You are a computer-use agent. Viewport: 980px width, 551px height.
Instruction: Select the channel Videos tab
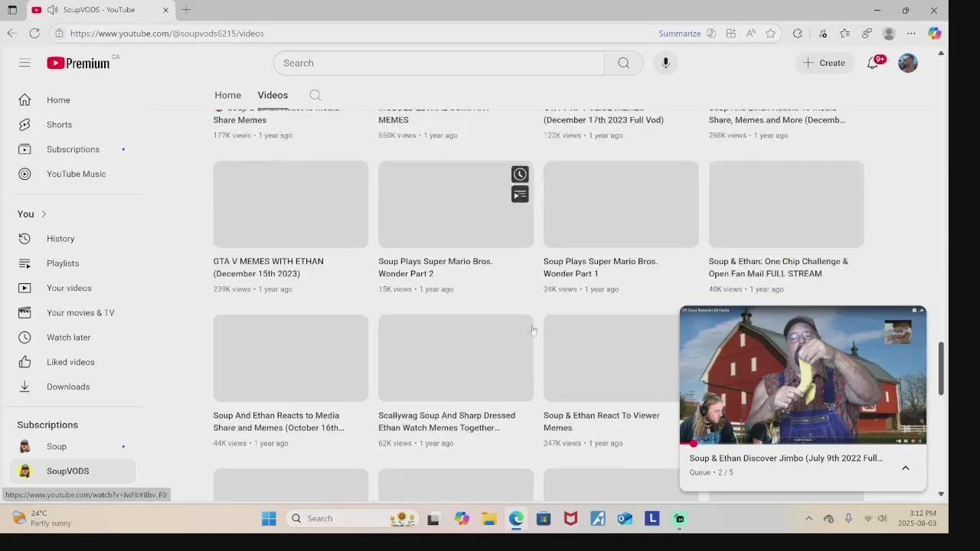pos(273,95)
